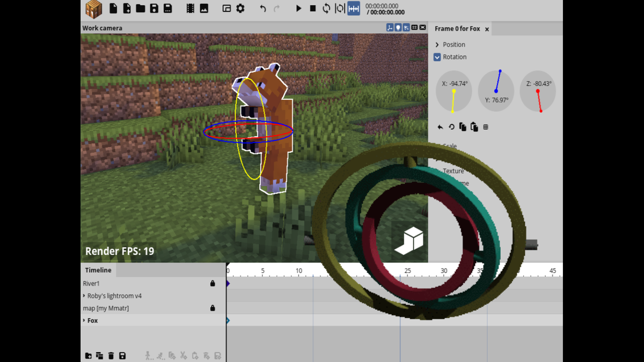The image size is (644, 362).
Task: Delete selected keyframes
Action: pyautogui.click(x=206, y=356)
